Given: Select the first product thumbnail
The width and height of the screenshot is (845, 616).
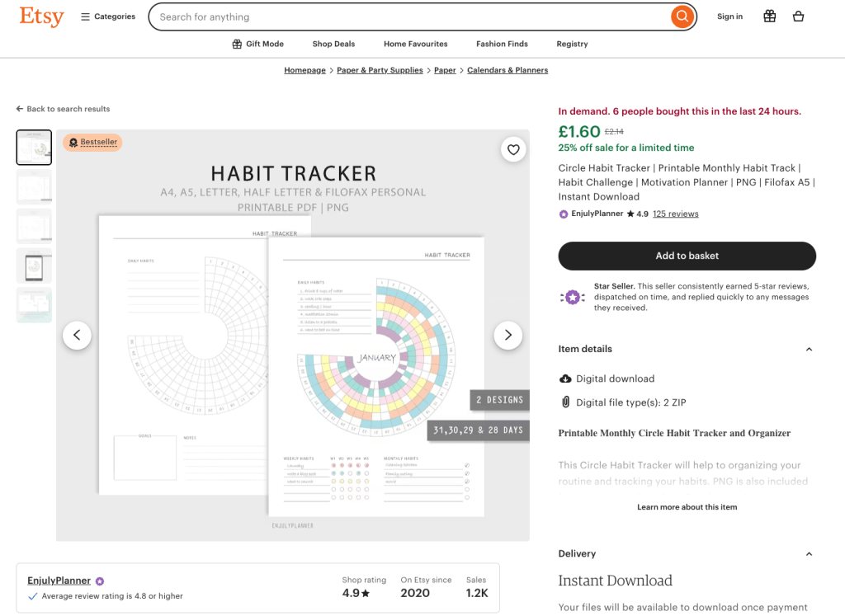Looking at the screenshot, I should (x=34, y=148).
